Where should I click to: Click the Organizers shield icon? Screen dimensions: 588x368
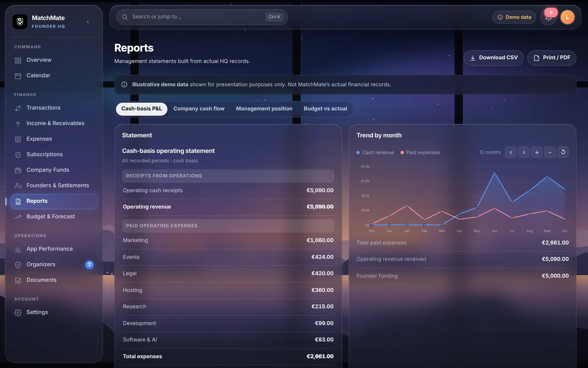tap(18, 265)
